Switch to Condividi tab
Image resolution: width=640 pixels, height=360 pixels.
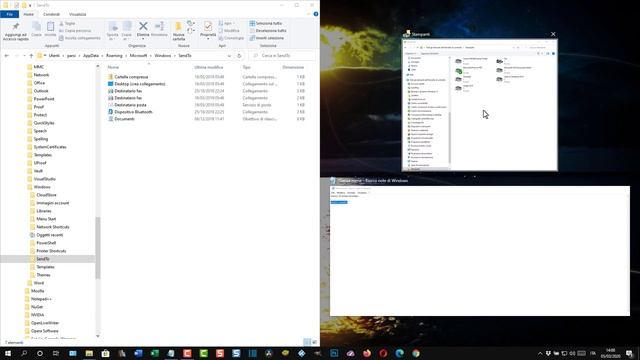tap(51, 14)
